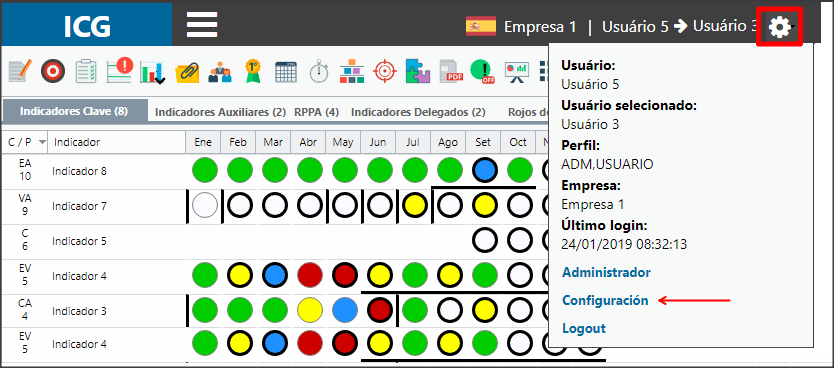Click the yellow Set circle for Indicador 7
The height and width of the screenshot is (368, 834).
coord(485,205)
